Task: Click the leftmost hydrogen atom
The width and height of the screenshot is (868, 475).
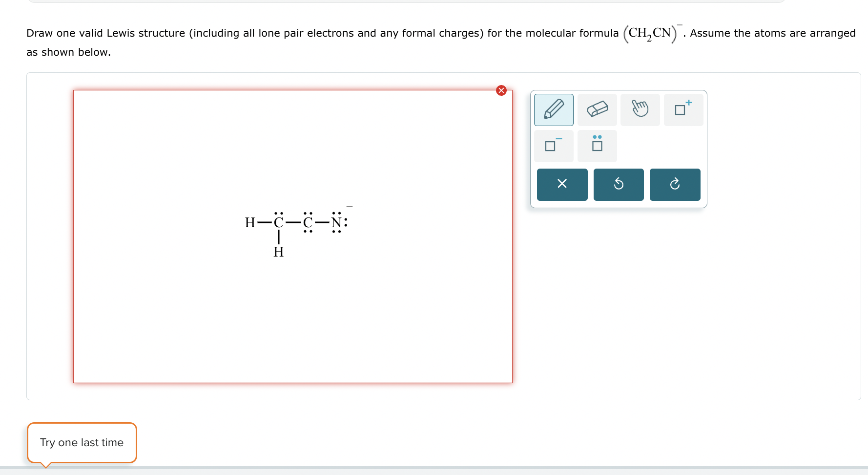Action: tap(249, 222)
